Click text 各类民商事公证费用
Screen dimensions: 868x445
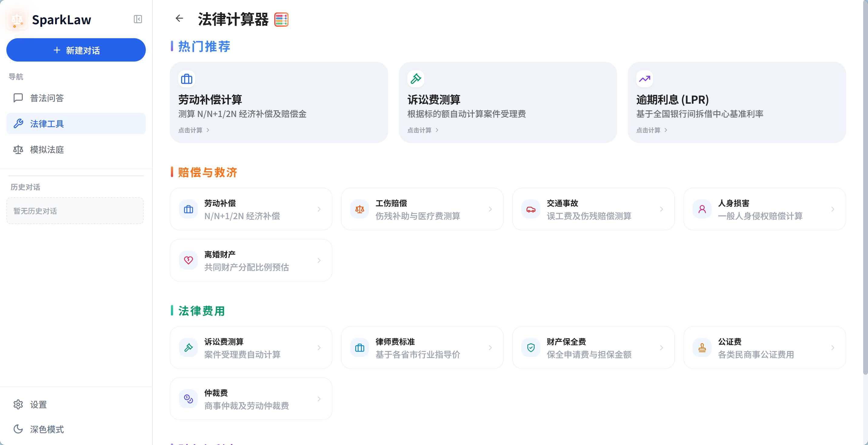click(756, 355)
